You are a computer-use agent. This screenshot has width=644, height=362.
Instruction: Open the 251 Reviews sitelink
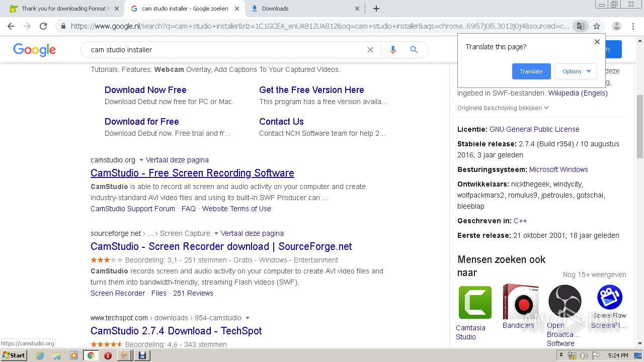tap(193, 293)
